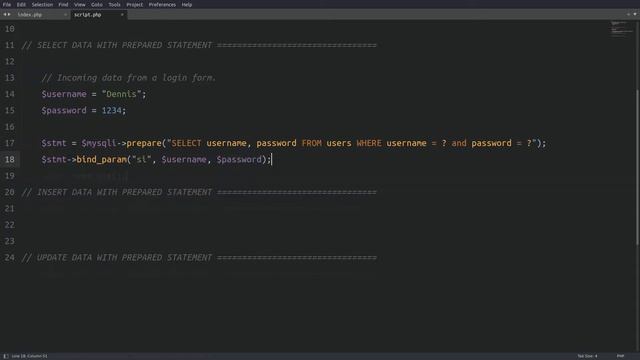Click line number 11 in gutter
The image size is (640, 360).
pos(9,45)
